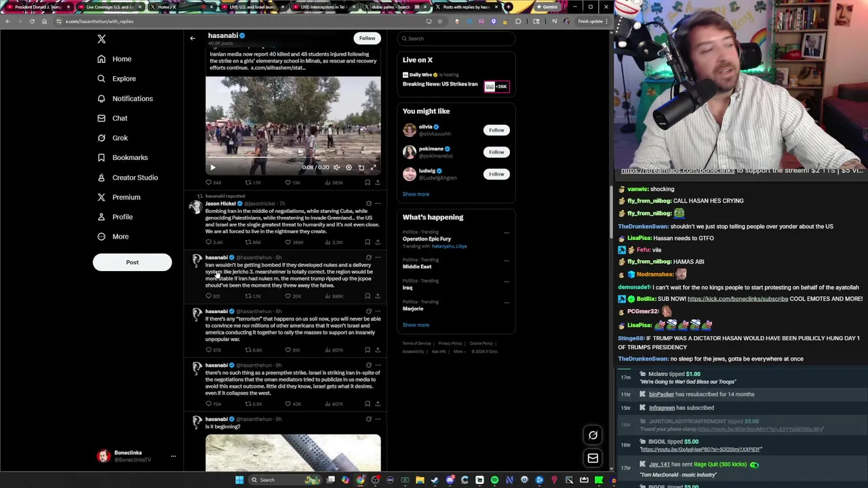
Task: Open the Grok floating button
Action: pyautogui.click(x=593, y=435)
